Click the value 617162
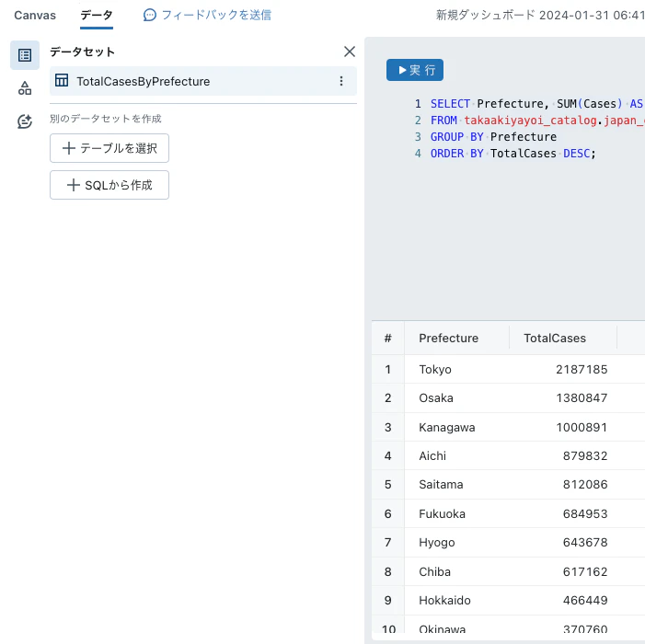The height and width of the screenshot is (644, 645). pos(585,571)
